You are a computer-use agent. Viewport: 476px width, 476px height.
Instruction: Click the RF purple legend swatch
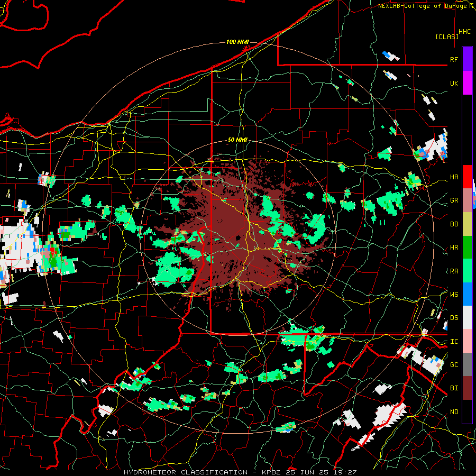pyautogui.click(x=467, y=59)
